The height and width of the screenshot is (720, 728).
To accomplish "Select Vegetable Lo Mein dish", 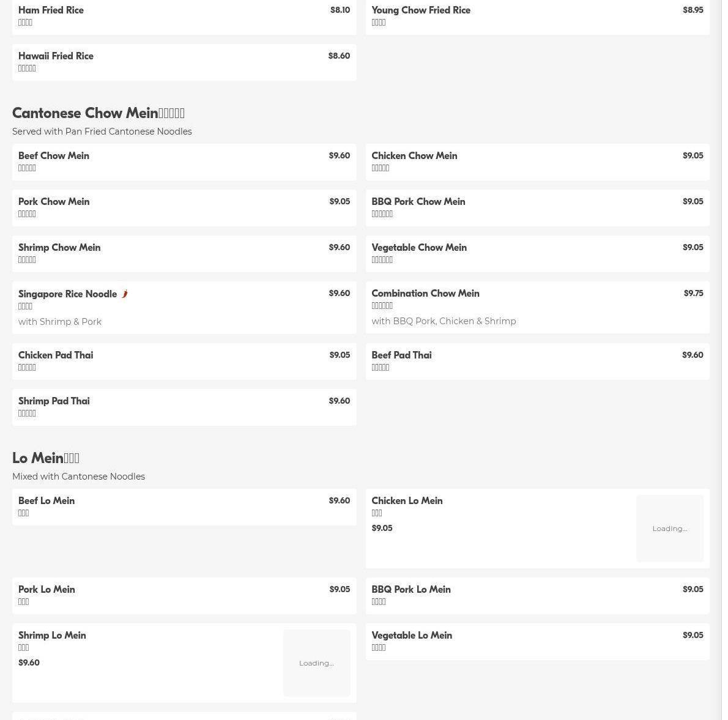I will click(538, 642).
